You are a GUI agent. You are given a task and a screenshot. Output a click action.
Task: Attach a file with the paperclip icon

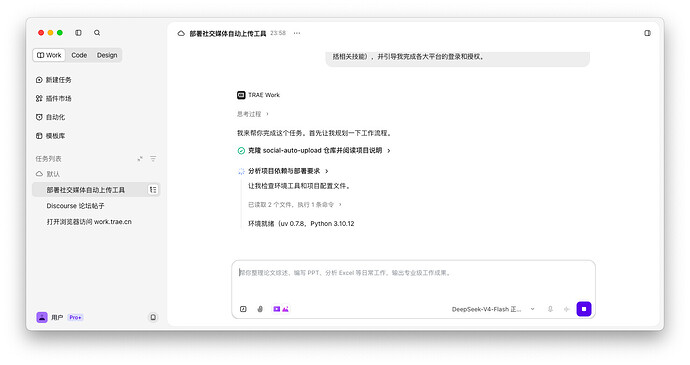point(260,309)
